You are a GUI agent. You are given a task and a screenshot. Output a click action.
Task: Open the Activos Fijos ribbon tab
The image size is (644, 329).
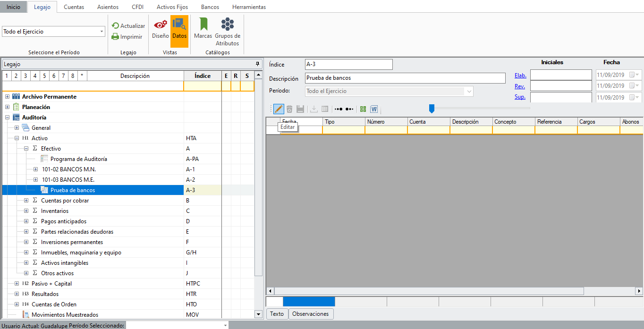tap(172, 7)
